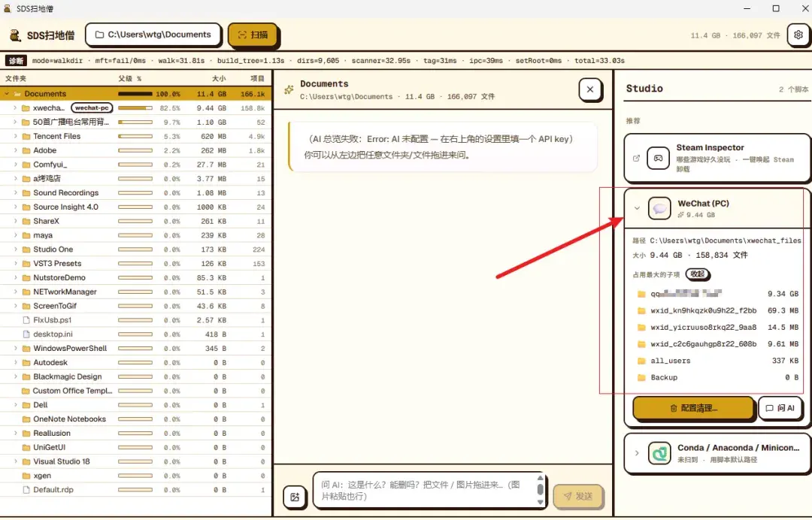Edit the C:\Users\wtg\Documents path field

click(x=153, y=35)
